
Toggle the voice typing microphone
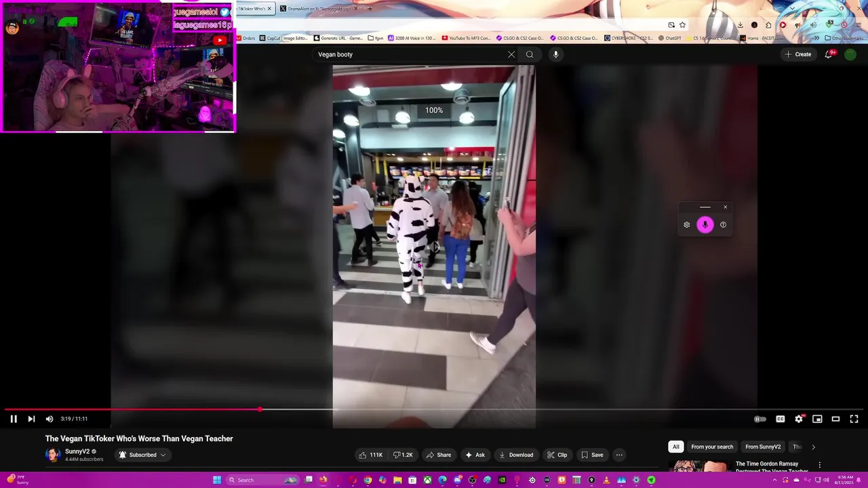tap(705, 225)
